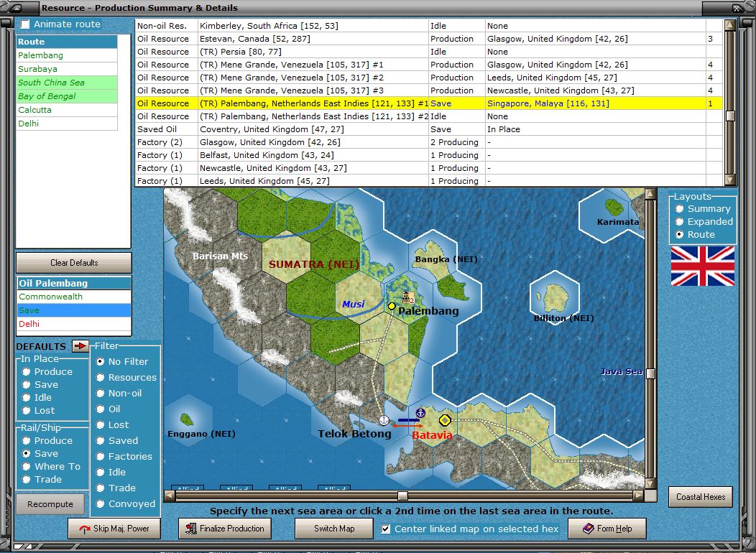Select Commonwealth under Oil Palembang
This screenshot has height=553, width=756.
[x=74, y=296]
